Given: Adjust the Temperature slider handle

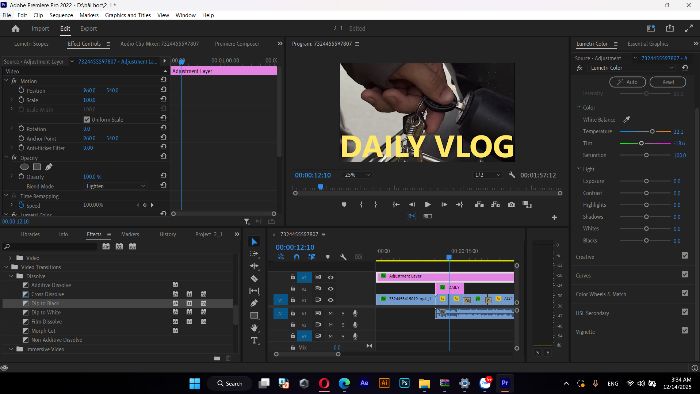Looking at the screenshot, I should [652, 131].
